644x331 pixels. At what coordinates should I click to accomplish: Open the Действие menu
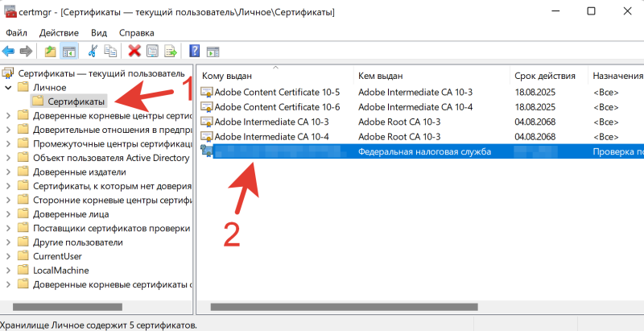pyautogui.click(x=59, y=33)
